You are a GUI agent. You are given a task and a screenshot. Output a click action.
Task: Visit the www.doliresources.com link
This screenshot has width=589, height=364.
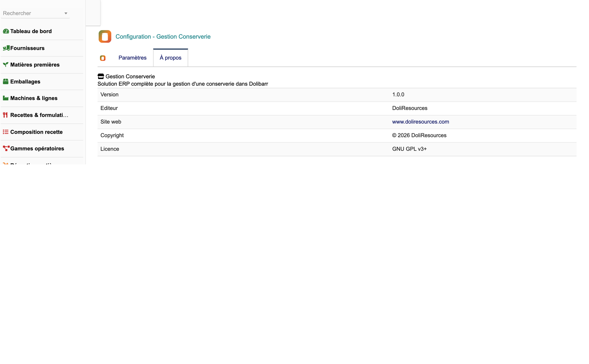421,122
